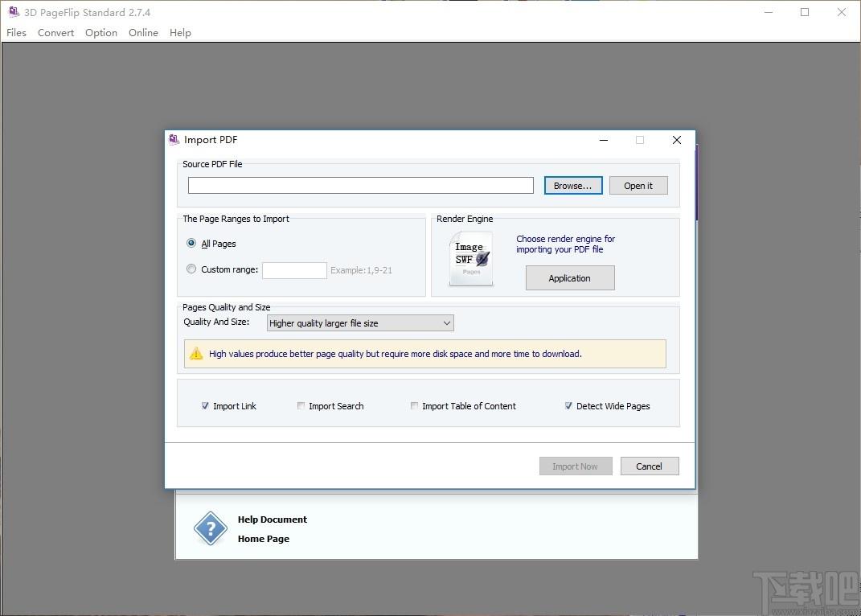Open the Online menu
Screen dimensions: 861x616
(x=143, y=32)
